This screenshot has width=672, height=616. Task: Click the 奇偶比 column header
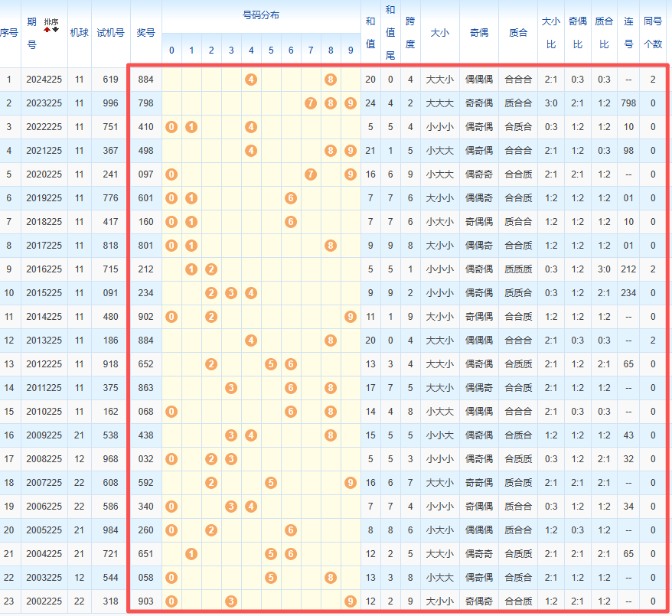click(578, 33)
